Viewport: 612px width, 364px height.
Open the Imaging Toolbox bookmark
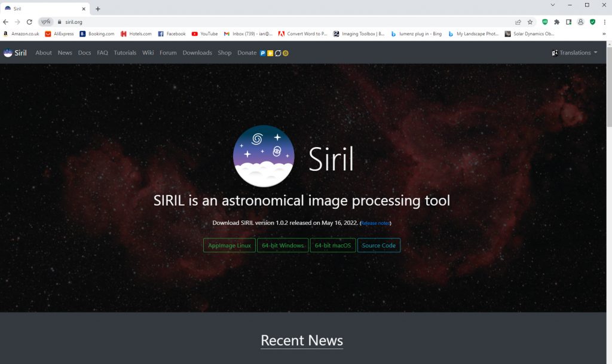359,34
